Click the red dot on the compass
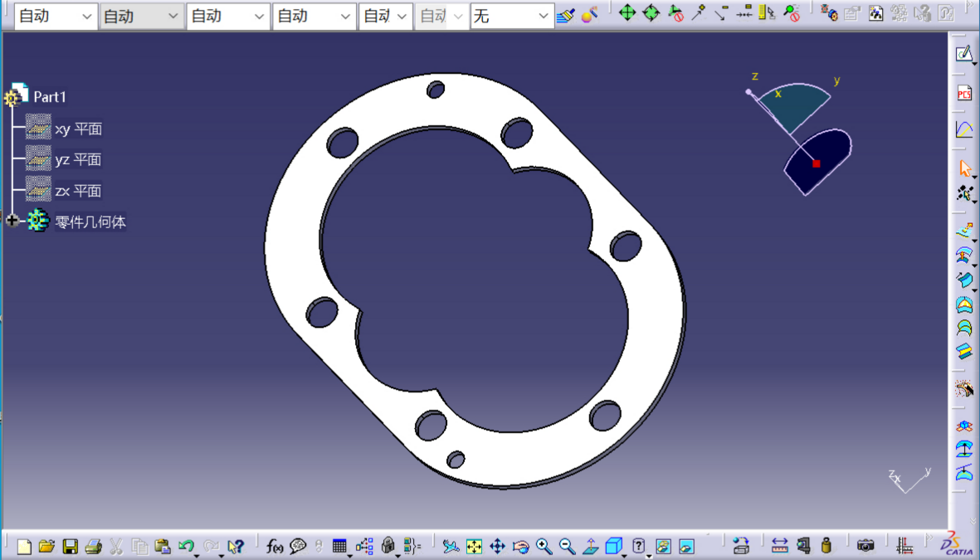The height and width of the screenshot is (560, 980). tap(816, 163)
